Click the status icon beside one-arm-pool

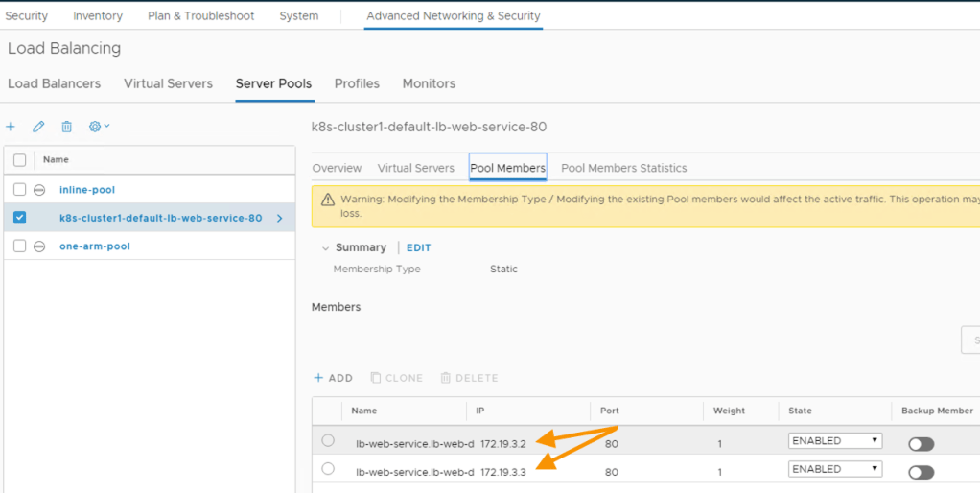point(39,246)
